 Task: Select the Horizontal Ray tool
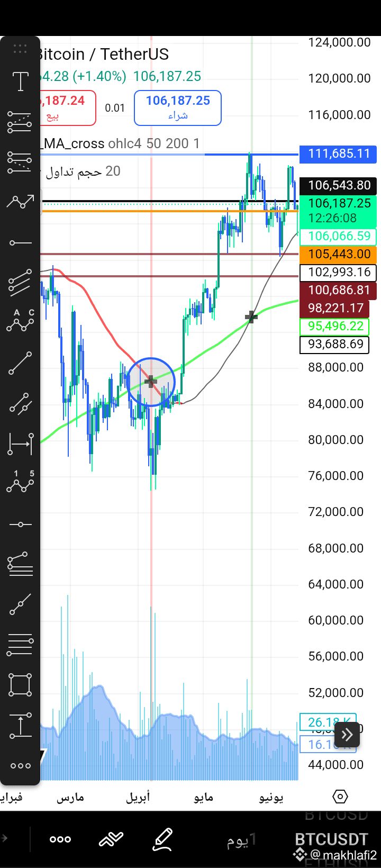point(20,242)
